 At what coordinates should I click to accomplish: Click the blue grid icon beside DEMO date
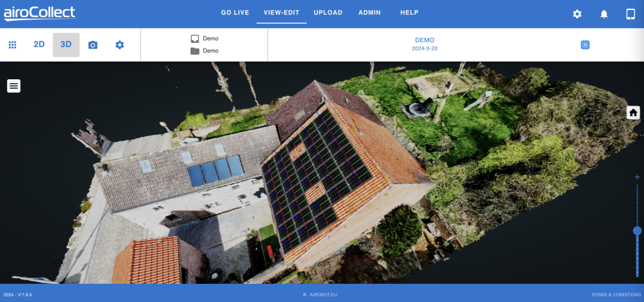tap(585, 45)
